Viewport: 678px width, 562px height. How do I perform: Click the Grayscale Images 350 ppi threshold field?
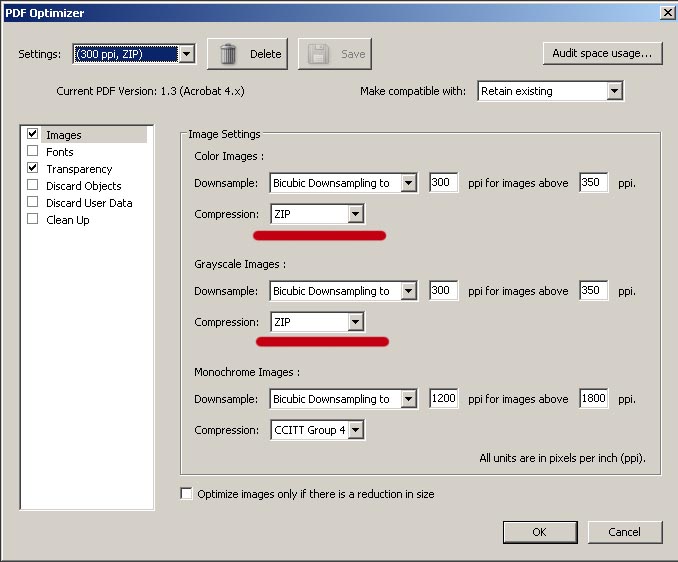point(594,291)
